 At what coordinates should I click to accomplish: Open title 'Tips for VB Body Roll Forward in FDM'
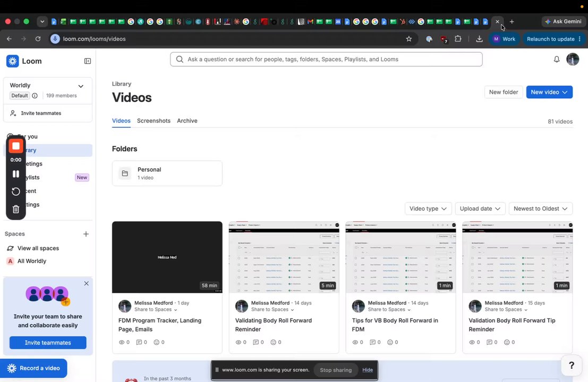point(395,325)
